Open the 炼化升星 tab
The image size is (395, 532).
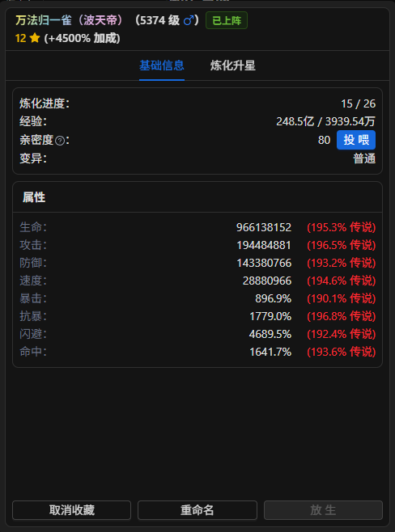(232, 65)
